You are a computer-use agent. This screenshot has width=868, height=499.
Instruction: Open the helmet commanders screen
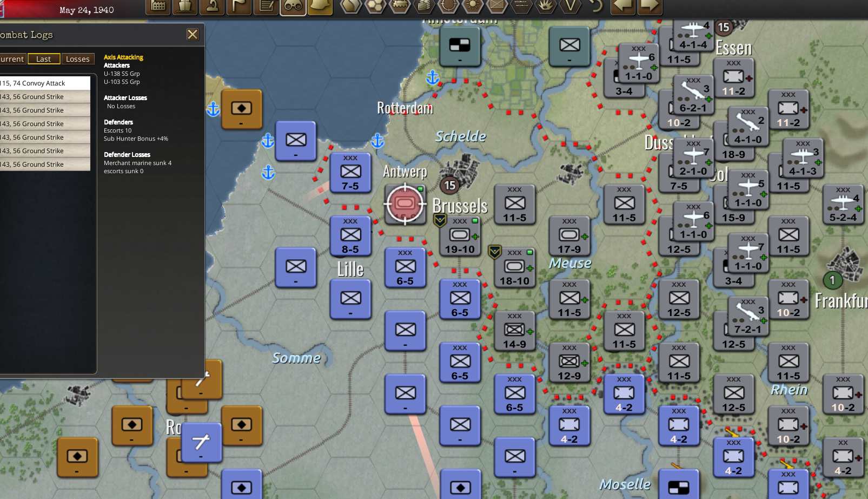pyautogui.click(x=320, y=6)
